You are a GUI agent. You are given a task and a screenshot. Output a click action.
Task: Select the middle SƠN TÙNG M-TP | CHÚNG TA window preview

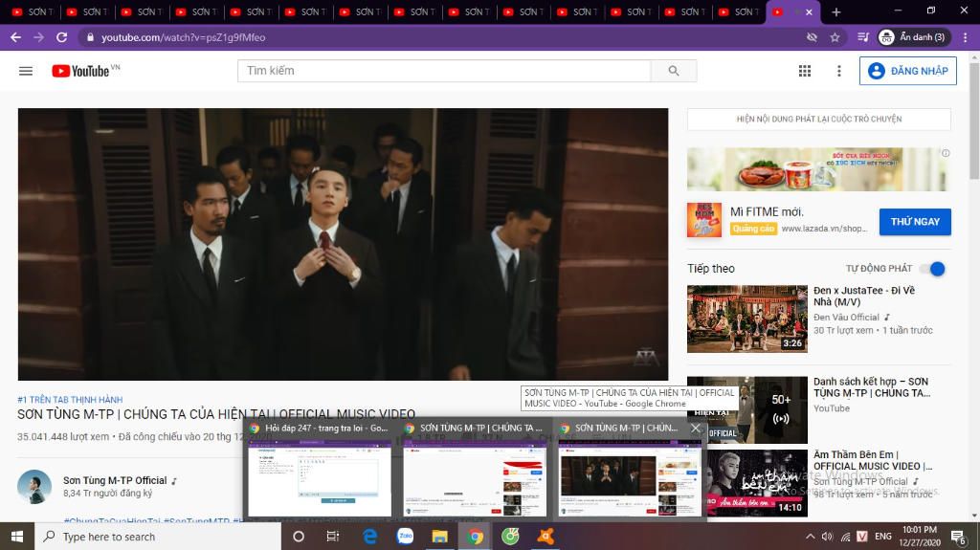pos(475,468)
